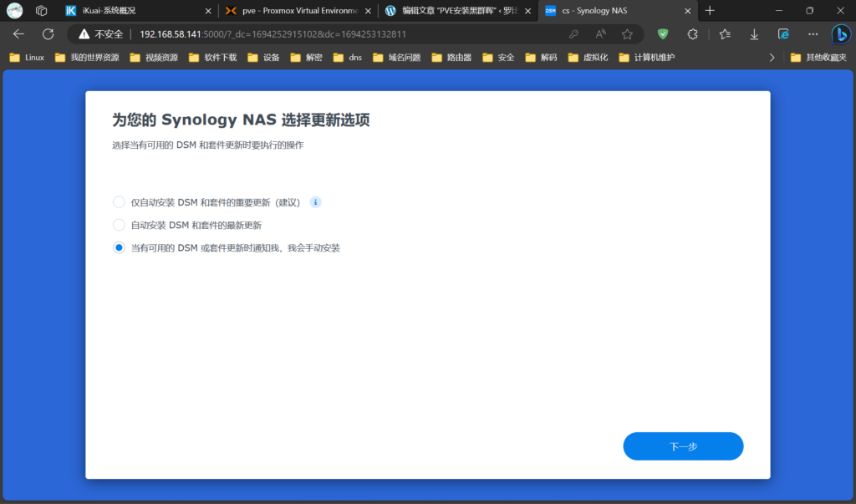Open the Linux bookmarks folder
Screen dimensions: 856x504
(27, 58)
